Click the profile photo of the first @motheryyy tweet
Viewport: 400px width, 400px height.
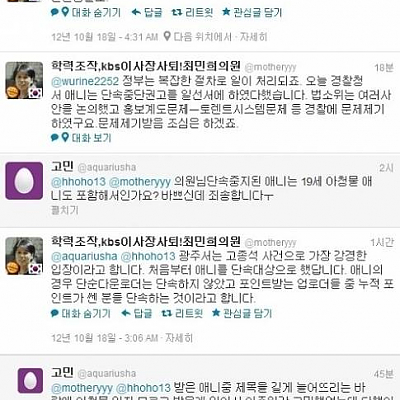point(24,80)
